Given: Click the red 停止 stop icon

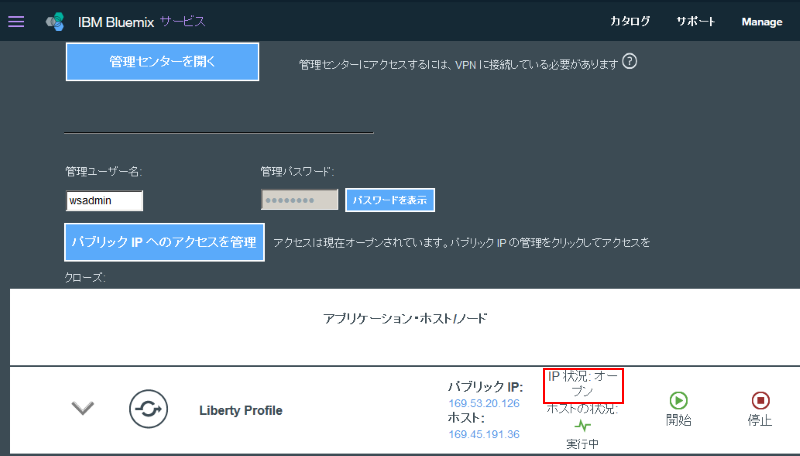Looking at the screenshot, I should pyautogui.click(x=760, y=400).
